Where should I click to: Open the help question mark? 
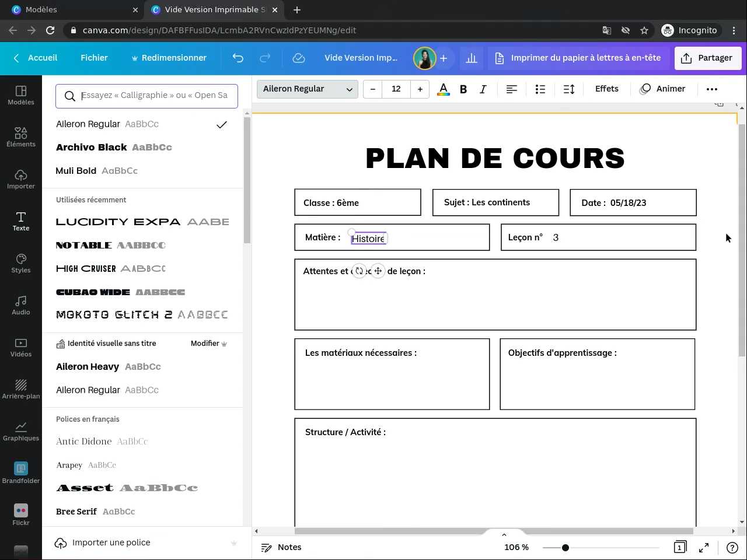point(732,547)
